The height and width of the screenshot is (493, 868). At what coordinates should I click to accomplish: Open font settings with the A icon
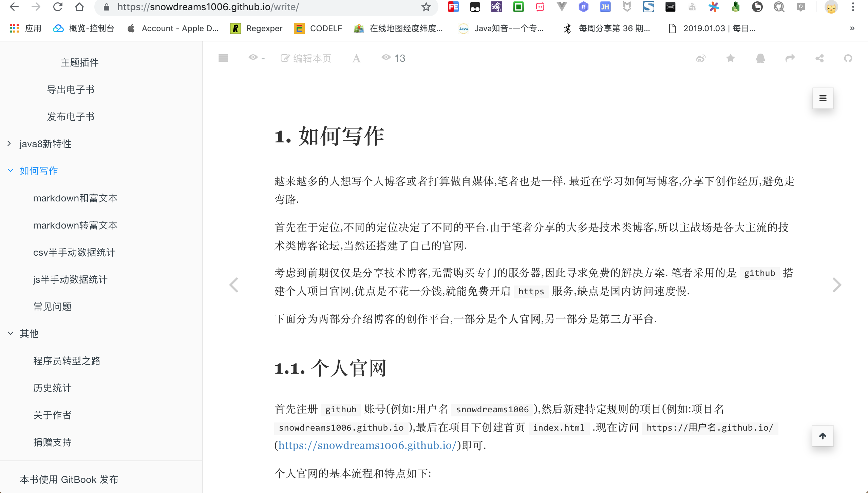(356, 58)
